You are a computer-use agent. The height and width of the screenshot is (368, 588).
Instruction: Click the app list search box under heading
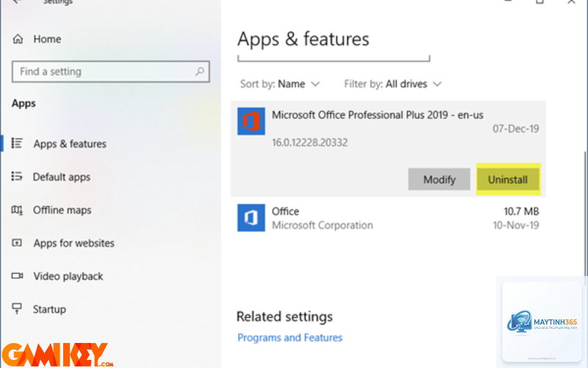tap(334, 58)
